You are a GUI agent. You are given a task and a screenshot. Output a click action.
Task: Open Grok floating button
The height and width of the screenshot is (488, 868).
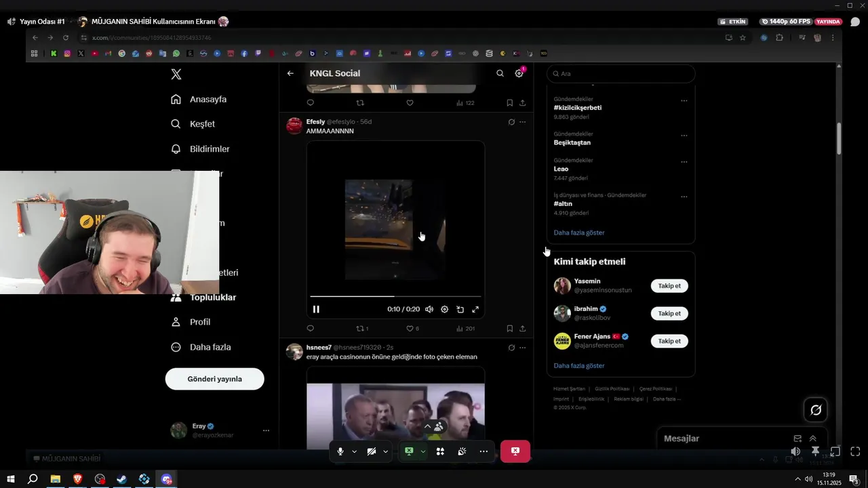[816, 410]
